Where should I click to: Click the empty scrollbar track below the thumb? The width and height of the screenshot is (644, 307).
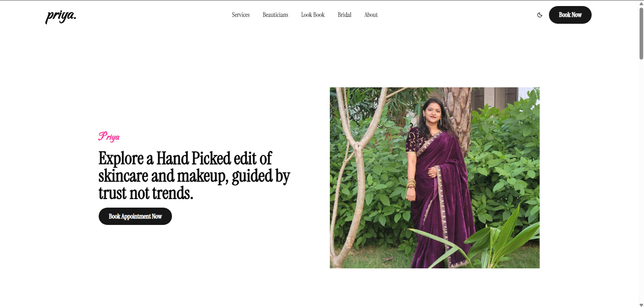641,181
